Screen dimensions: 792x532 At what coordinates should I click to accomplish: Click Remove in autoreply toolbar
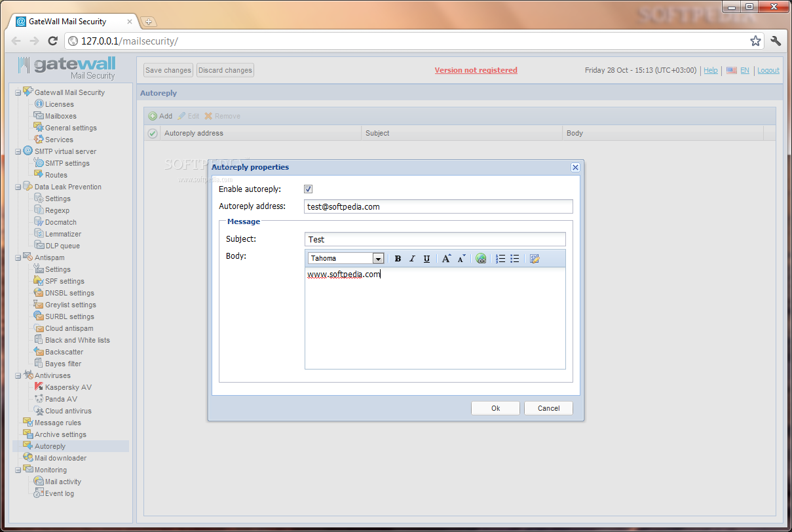[223, 116]
